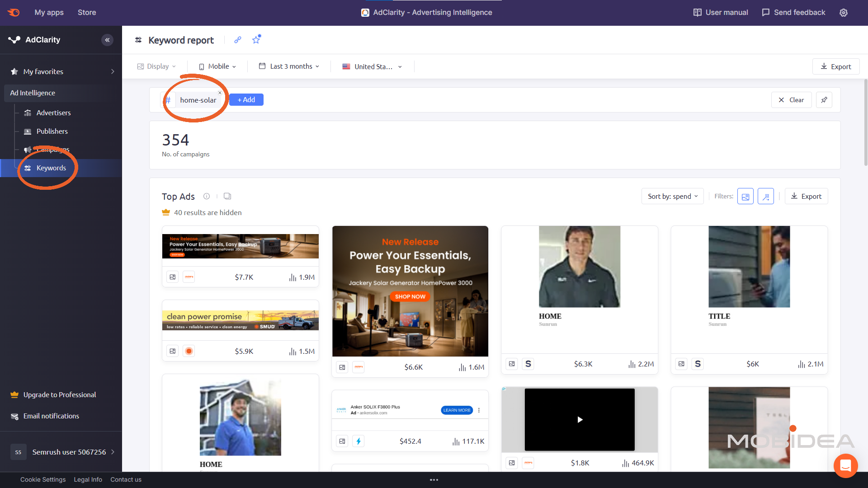Open the Advertisers section in sidebar
Viewport: 868px width, 488px height.
click(53, 113)
